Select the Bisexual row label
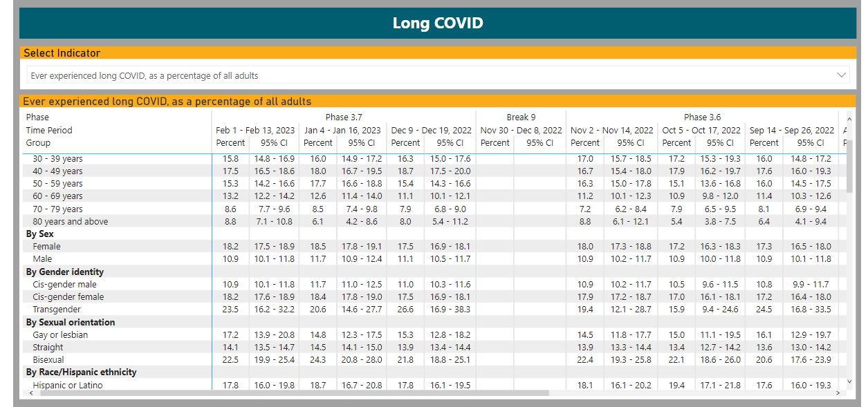 click(x=48, y=359)
